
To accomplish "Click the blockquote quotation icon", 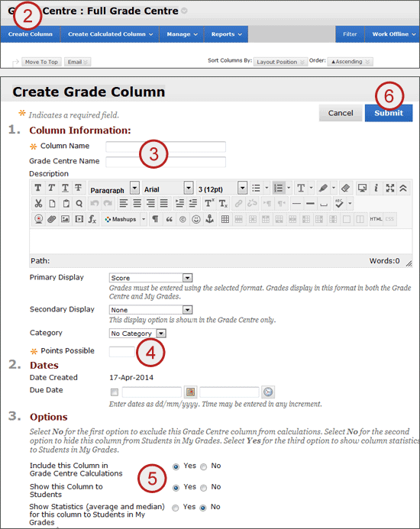I will point(170,219).
